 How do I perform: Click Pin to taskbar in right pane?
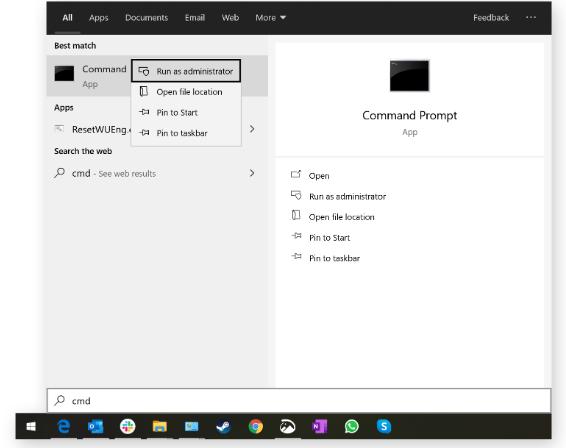click(x=325, y=258)
